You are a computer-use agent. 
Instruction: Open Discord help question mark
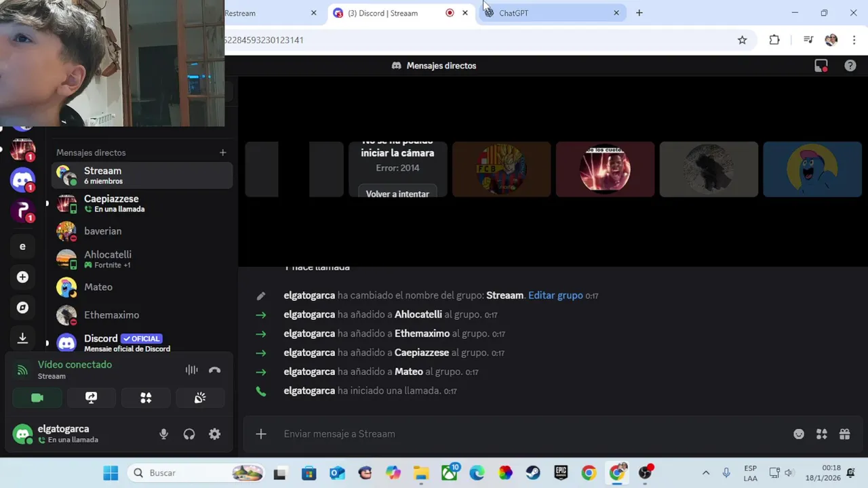(x=850, y=66)
